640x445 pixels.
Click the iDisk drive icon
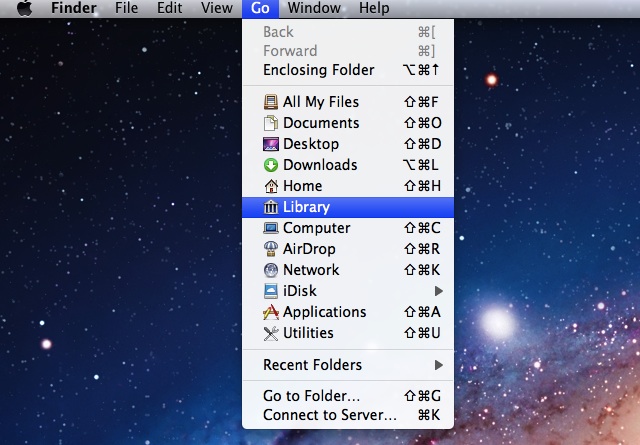(x=271, y=291)
